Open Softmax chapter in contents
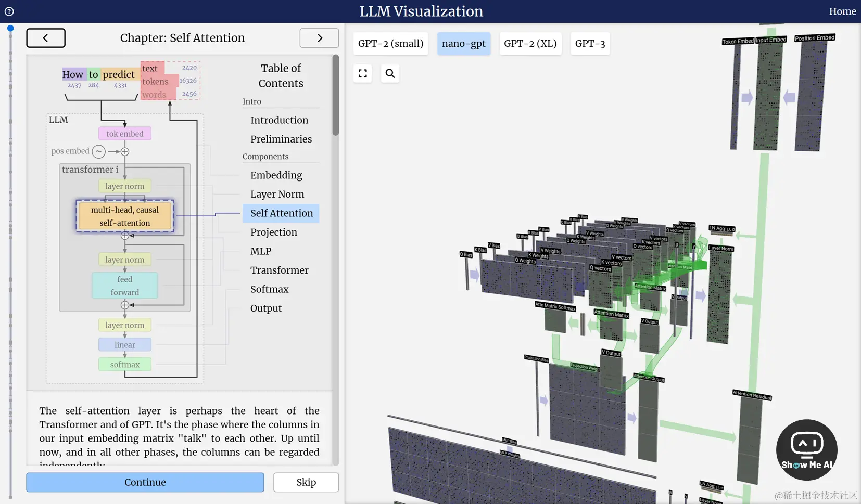 click(270, 289)
